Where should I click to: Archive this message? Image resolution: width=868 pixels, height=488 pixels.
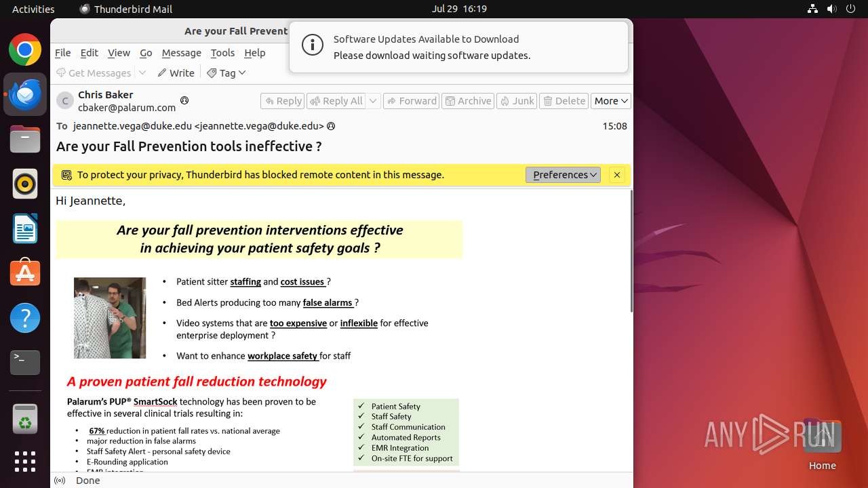click(x=468, y=101)
